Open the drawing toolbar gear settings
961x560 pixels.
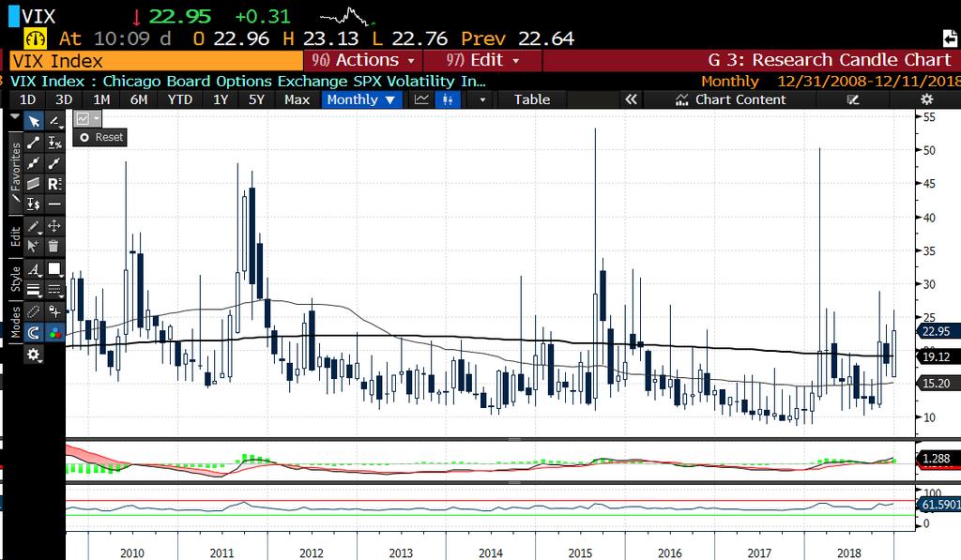point(34,355)
